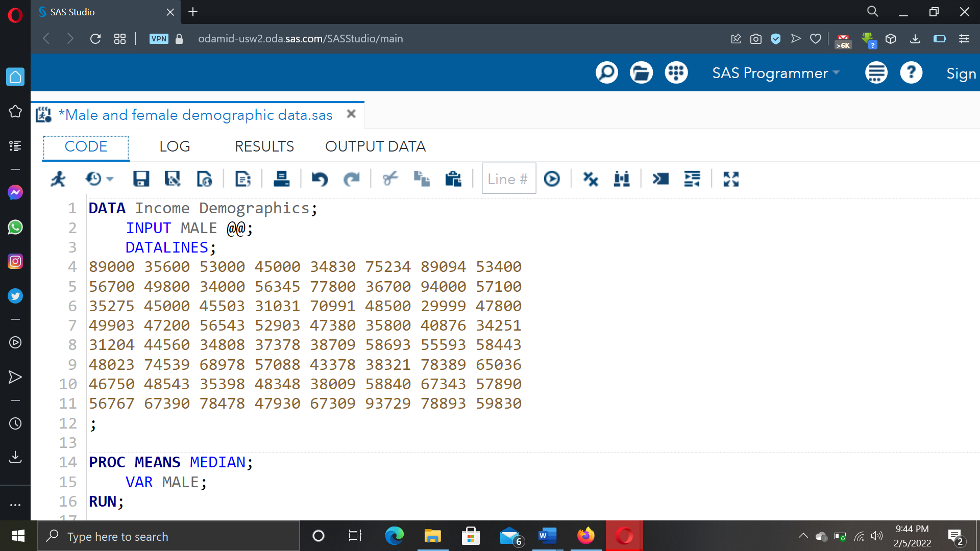Open submission history

click(94, 179)
